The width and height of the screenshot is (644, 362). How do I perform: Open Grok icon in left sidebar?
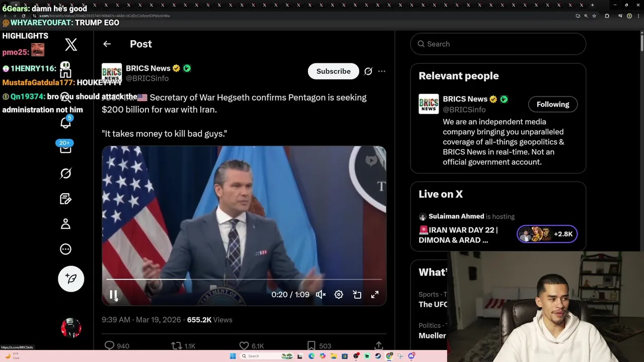coord(65,173)
